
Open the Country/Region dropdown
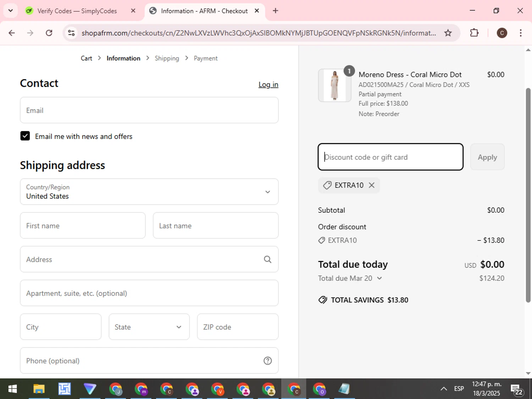tap(149, 192)
